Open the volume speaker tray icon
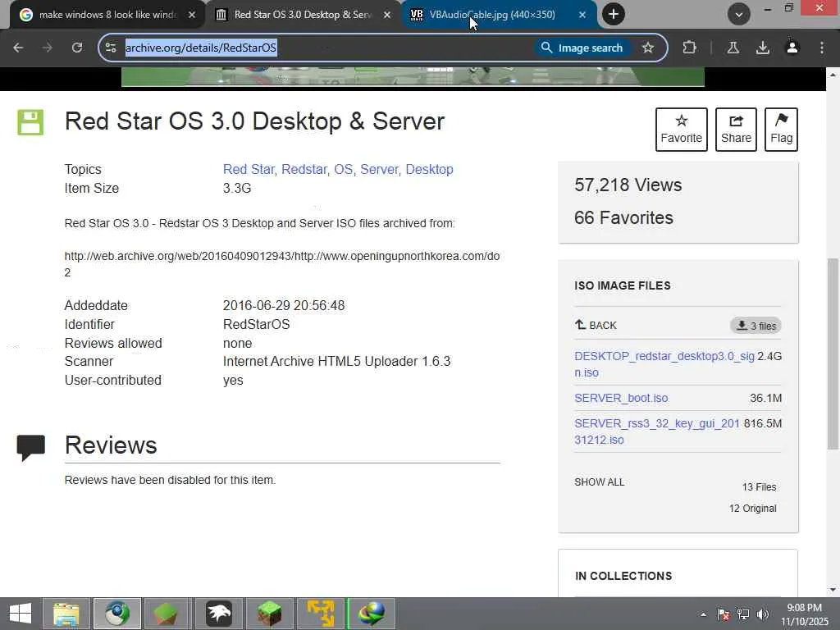 763,614
